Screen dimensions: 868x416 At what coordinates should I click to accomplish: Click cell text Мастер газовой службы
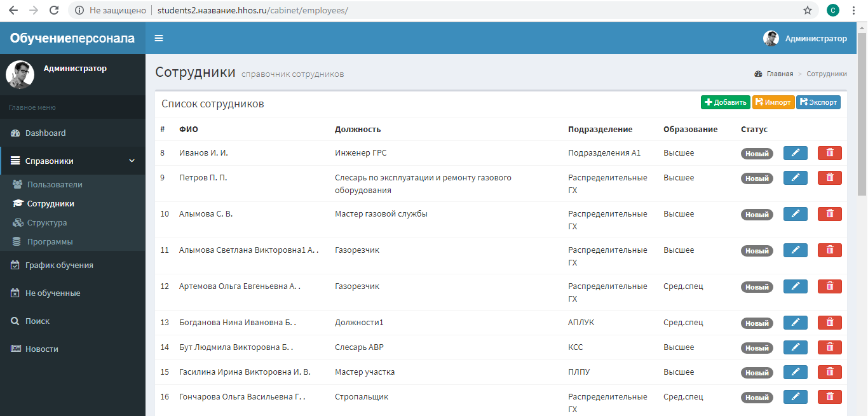click(381, 214)
